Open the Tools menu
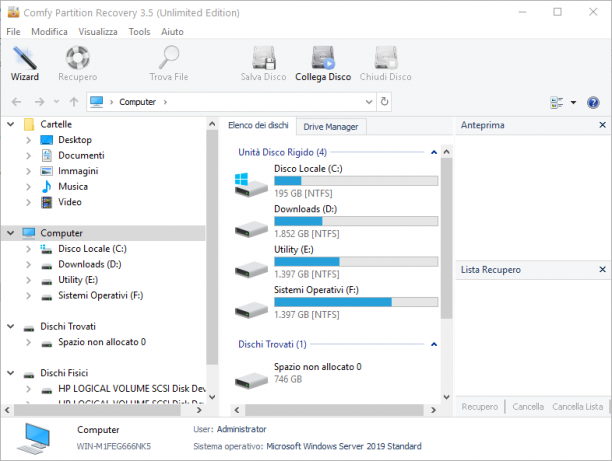This screenshot has height=461, width=612. [139, 32]
